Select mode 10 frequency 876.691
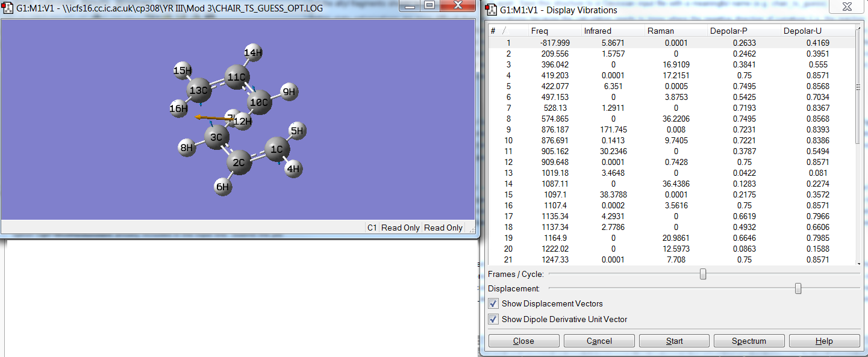 [672, 140]
